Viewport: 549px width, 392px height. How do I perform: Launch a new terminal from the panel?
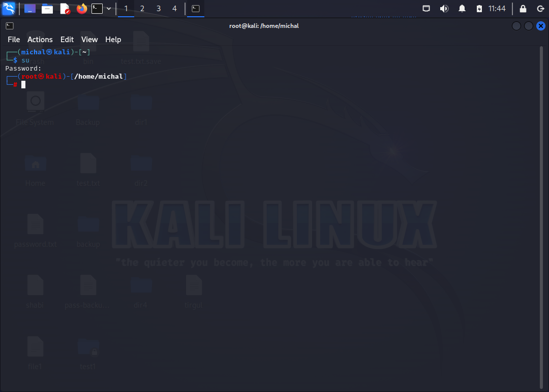97,8
